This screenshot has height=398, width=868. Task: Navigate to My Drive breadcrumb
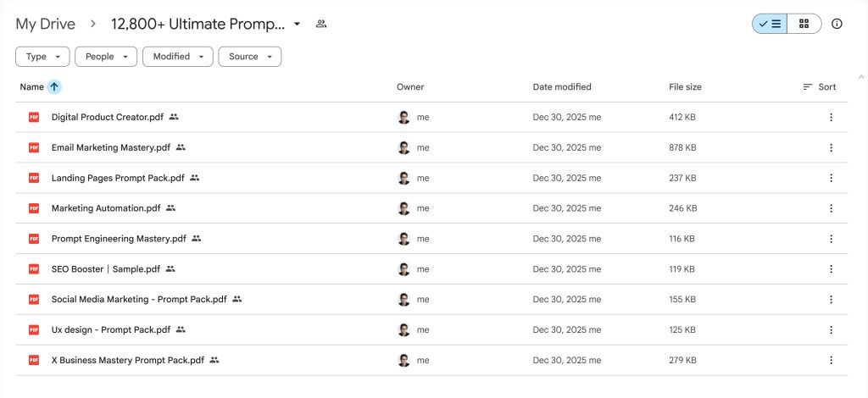[x=45, y=24]
